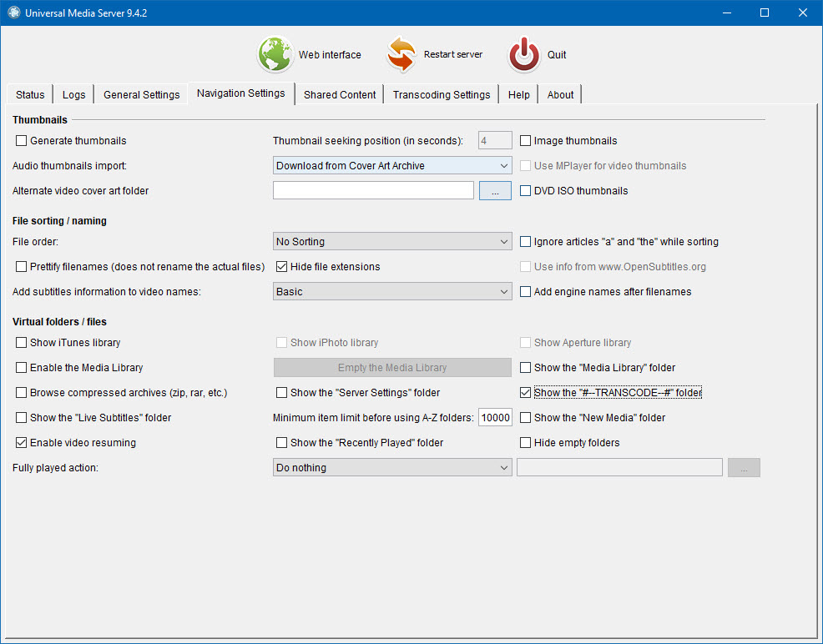Image resolution: width=823 pixels, height=644 pixels.
Task: Click the Alternate video cover art folder field
Action: [373, 191]
